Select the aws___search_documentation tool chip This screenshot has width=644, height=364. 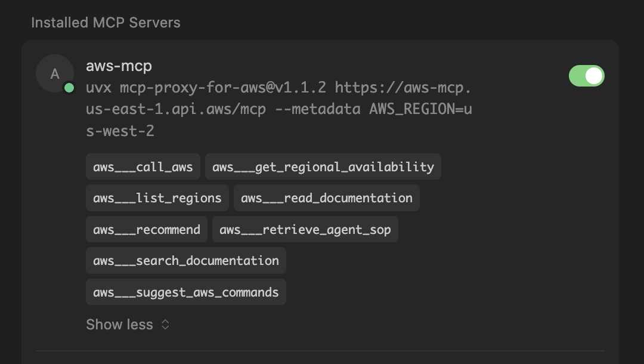point(186,261)
